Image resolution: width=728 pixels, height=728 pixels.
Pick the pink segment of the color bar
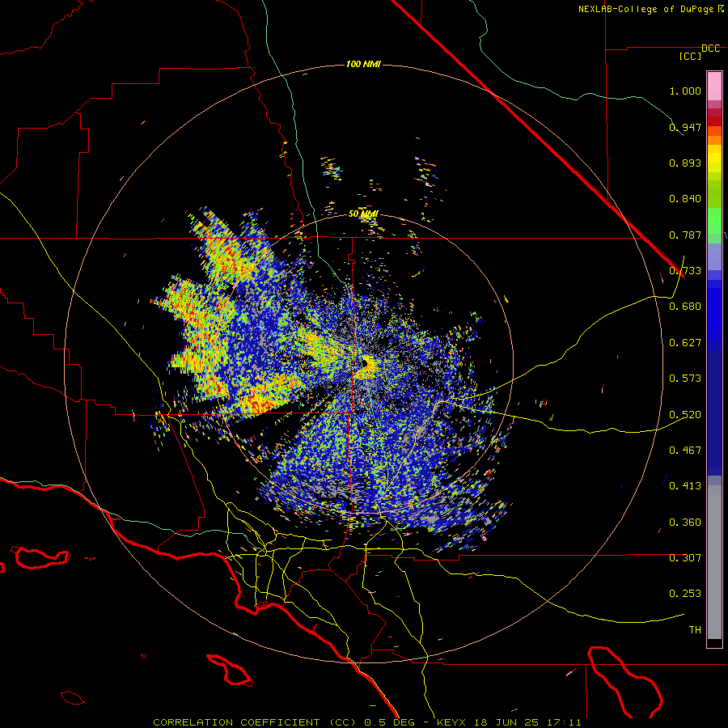714,87
